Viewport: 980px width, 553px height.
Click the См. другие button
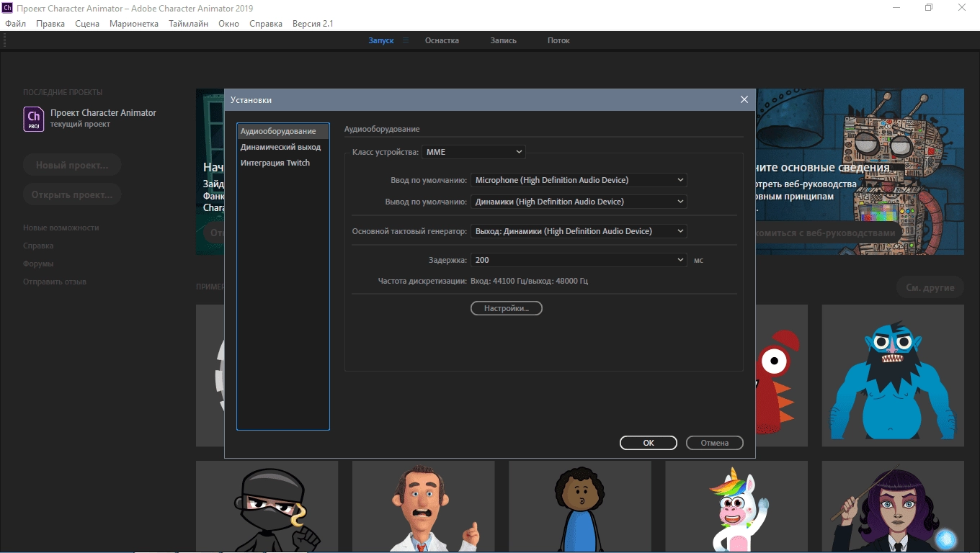930,287
